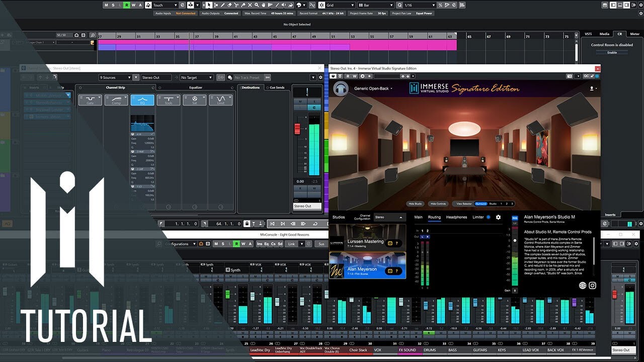Screen dimensions: 644x362
Task: Toggle global Write W automation in toolbar
Action: tap(133, 5)
